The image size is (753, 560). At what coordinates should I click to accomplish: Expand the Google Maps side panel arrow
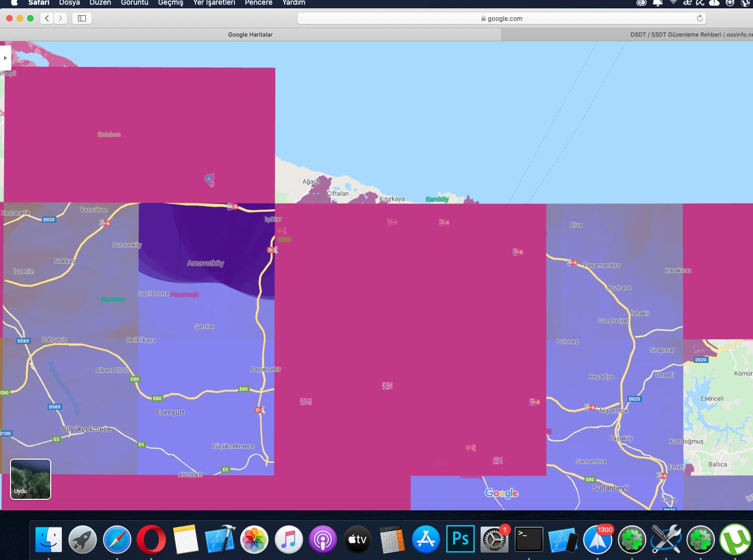click(x=5, y=58)
